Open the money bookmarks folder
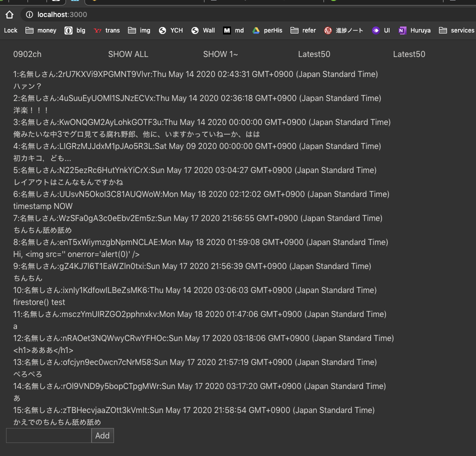Viewport: 476px width, 456px height. pos(40,30)
